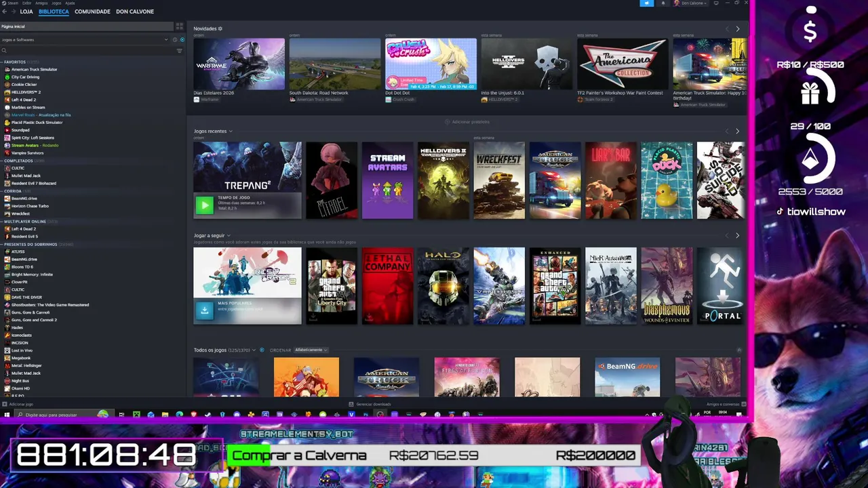The height and width of the screenshot is (488, 868).
Task: Open the Ajuda menu
Action: click(70, 3)
